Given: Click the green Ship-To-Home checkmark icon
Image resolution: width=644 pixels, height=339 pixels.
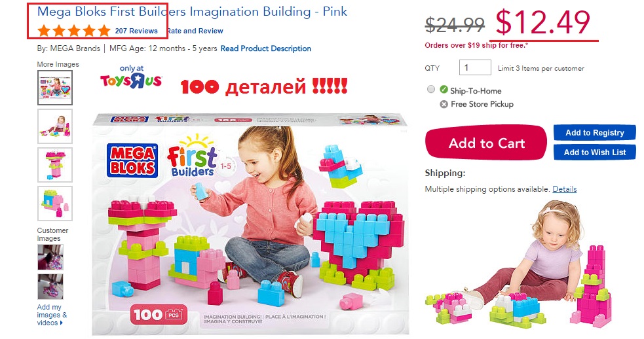Looking at the screenshot, I should (444, 90).
